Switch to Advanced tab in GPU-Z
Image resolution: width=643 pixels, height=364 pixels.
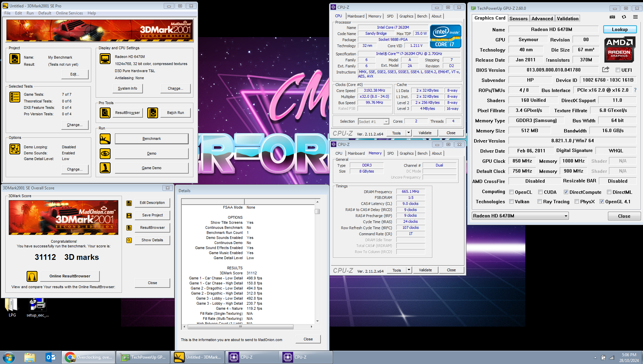(542, 19)
